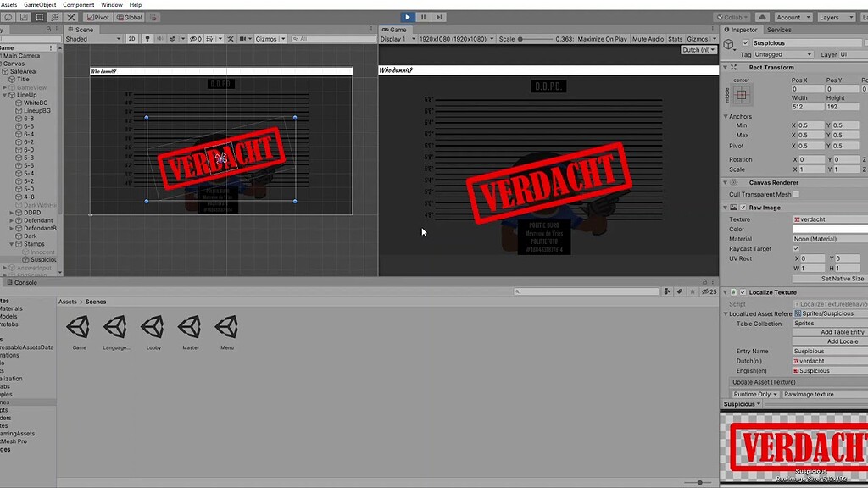Switch to the Console tab
The image size is (868, 488).
24,282
